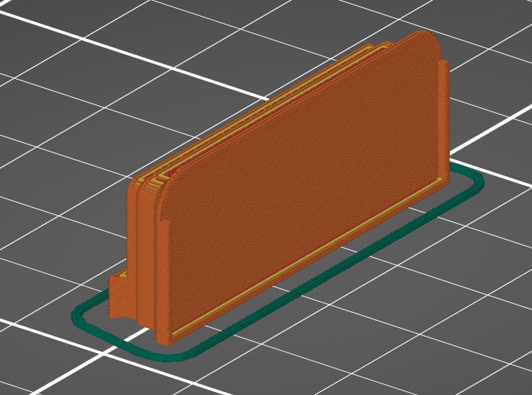The width and height of the screenshot is (532, 395).
Task: Click the yellow top-layer lines on the model's top edge
Action: [x=265, y=112]
